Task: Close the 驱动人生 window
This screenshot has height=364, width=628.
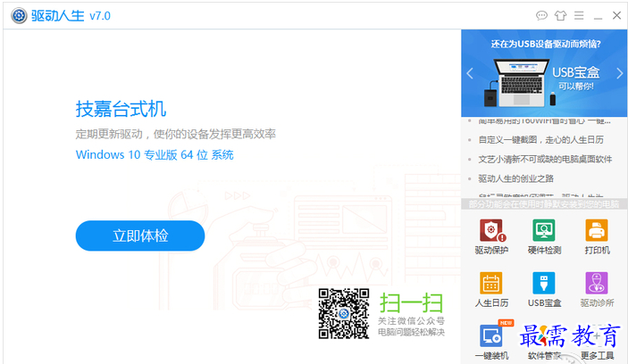Action: tap(616, 15)
